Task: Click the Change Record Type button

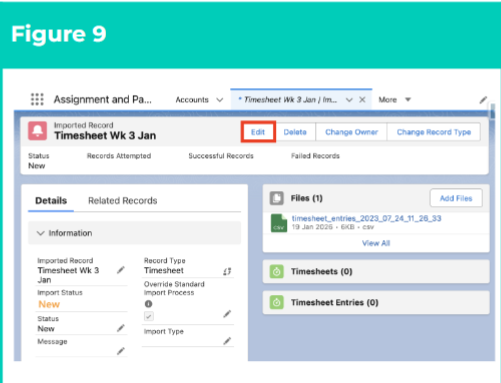Action: click(434, 132)
